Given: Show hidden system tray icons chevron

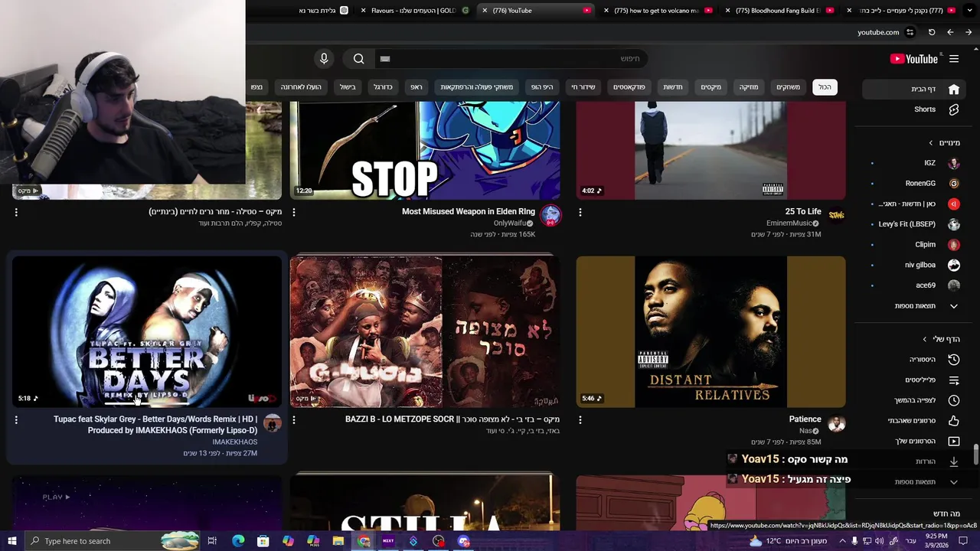Looking at the screenshot, I should (x=842, y=541).
